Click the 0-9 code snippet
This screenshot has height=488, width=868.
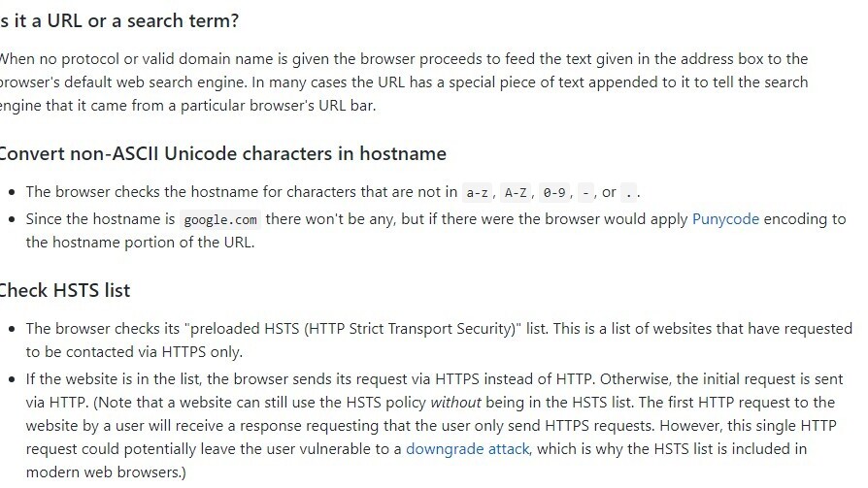[x=554, y=192]
